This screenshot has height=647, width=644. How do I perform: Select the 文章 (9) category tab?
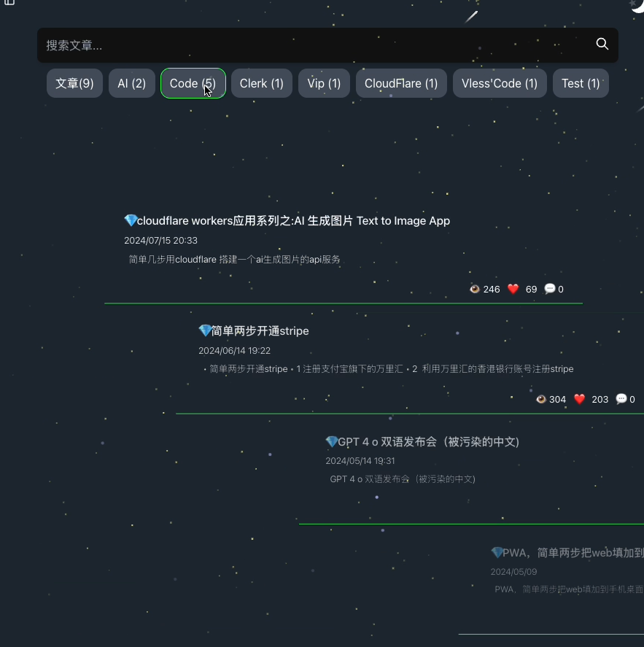coord(74,83)
